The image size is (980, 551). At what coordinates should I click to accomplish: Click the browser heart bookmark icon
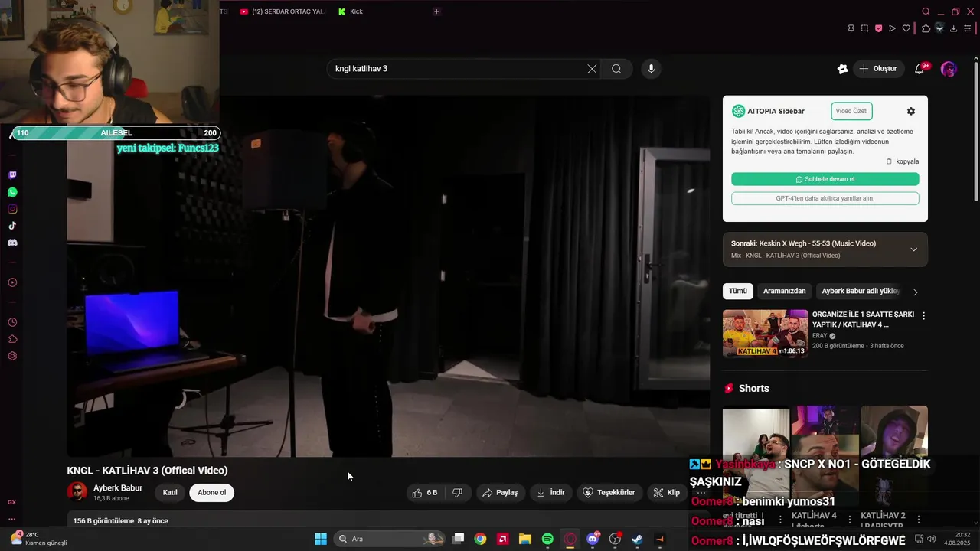point(906,28)
